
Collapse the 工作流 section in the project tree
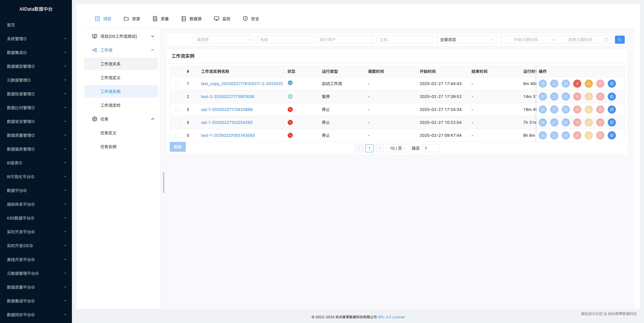click(x=152, y=50)
